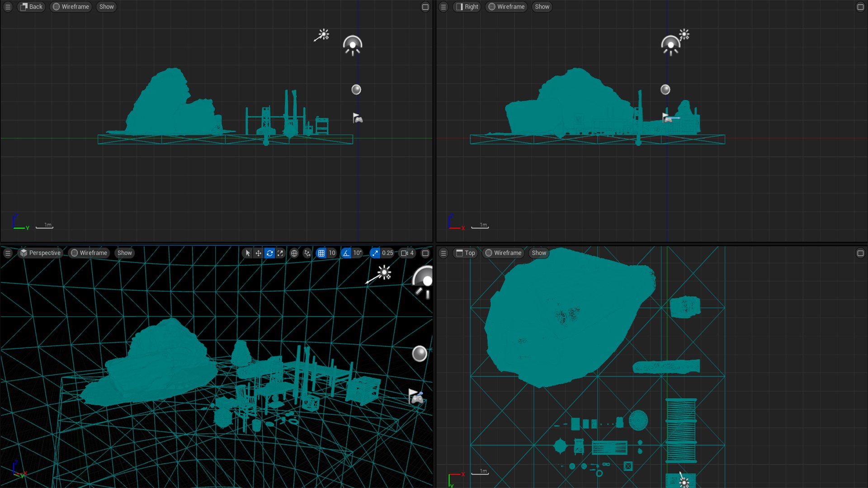This screenshot has width=868, height=488.
Task: Open the Perspective viewport options hamburger menu
Action: click(8, 253)
